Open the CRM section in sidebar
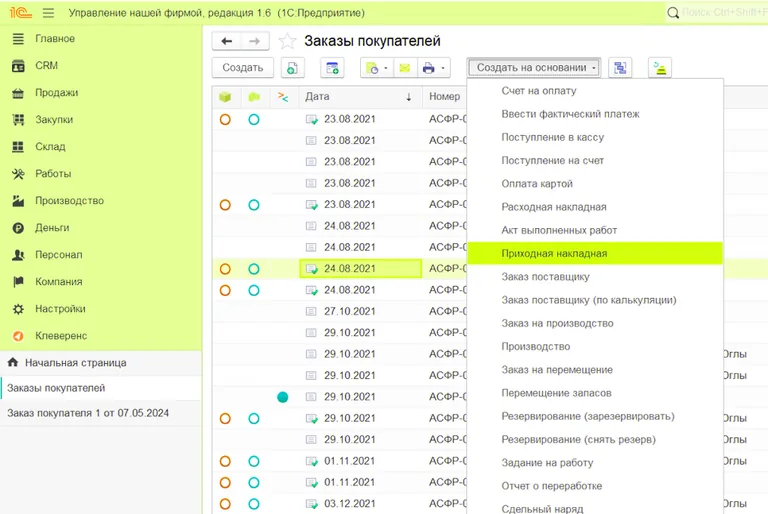This screenshot has height=514, width=768. (47, 66)
